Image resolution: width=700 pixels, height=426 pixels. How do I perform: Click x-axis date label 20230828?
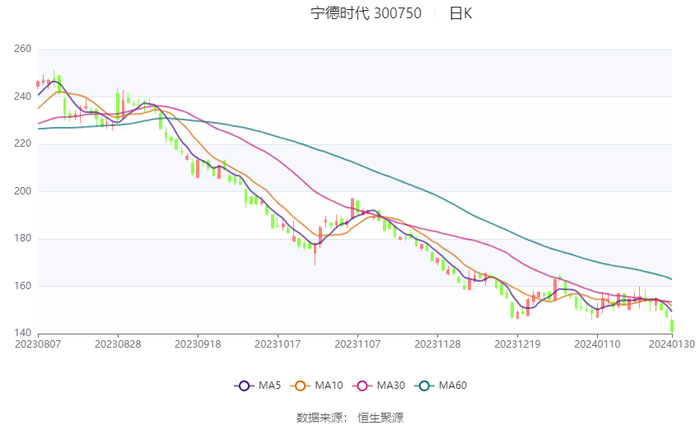coord(118,345)
